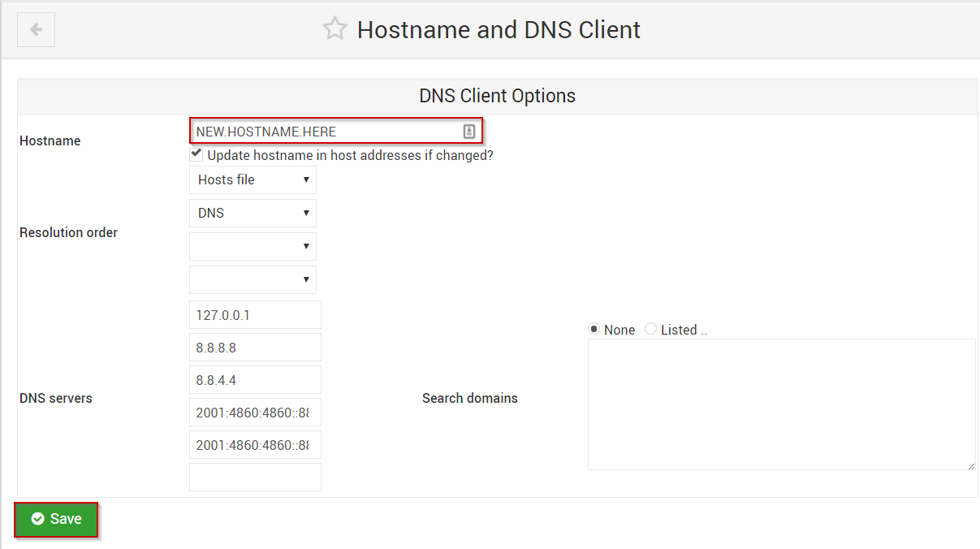Screen dimensions: 980x549
Task: Open the fourth empty resolution order dropdown
Action: coord(252,279)
